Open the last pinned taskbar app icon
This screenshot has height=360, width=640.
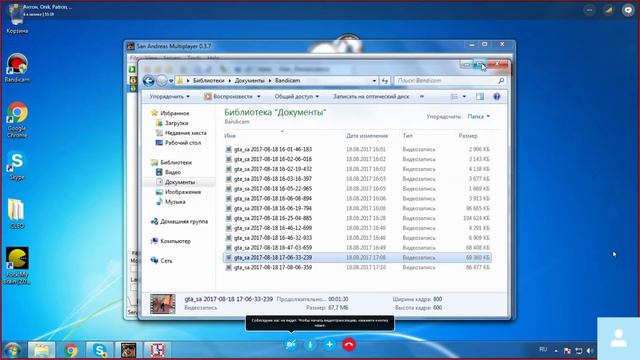tap(158, 350)
